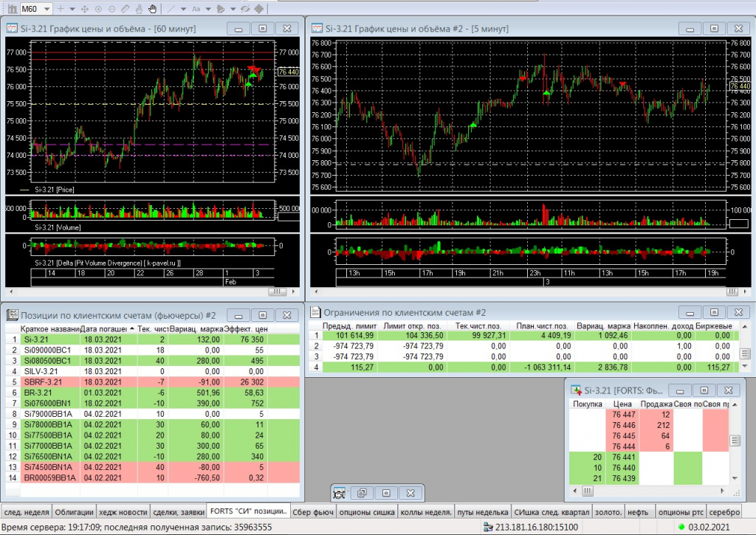Select the shapes drawing tool
The height and width of the screenshot is (535, 756).
221,9
